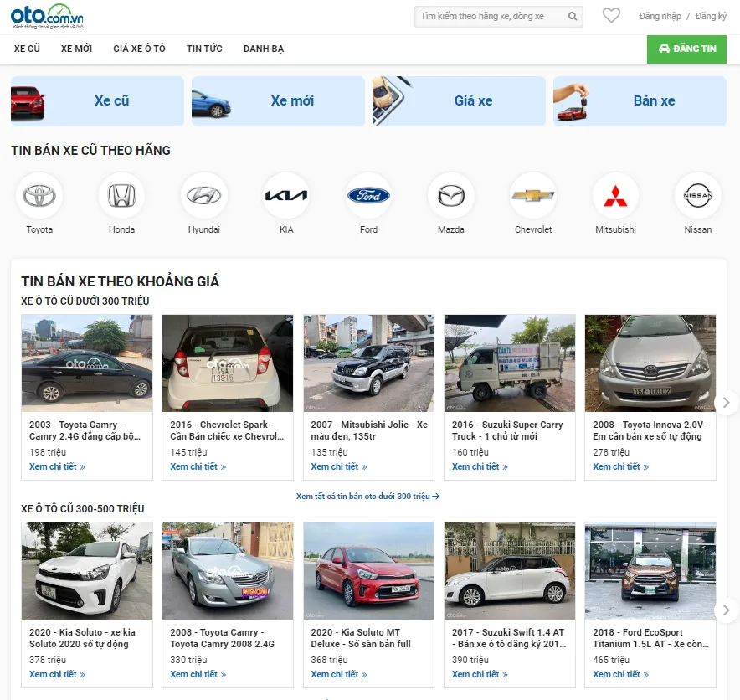The width and height of the screenshot is (740, 700).
Task: Open the TIN TỨC menu item
Action: coord(204,49)
